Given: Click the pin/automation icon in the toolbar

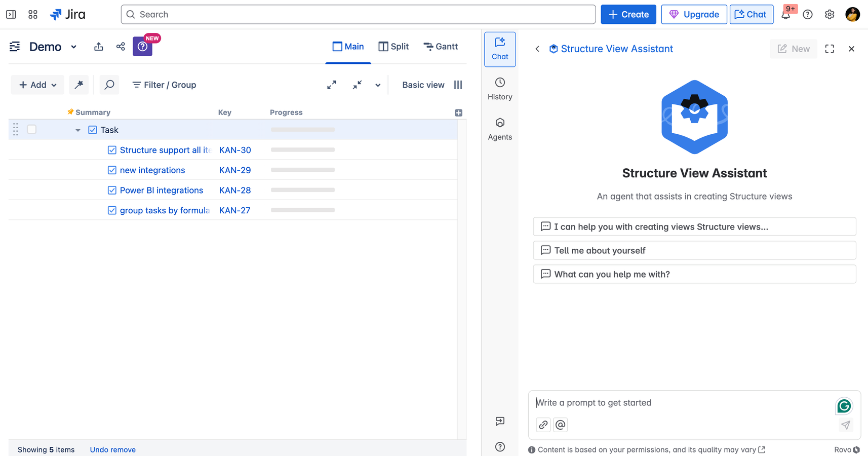Looking at the screenshot, I should pyautogui.click(x=78, y=85).
